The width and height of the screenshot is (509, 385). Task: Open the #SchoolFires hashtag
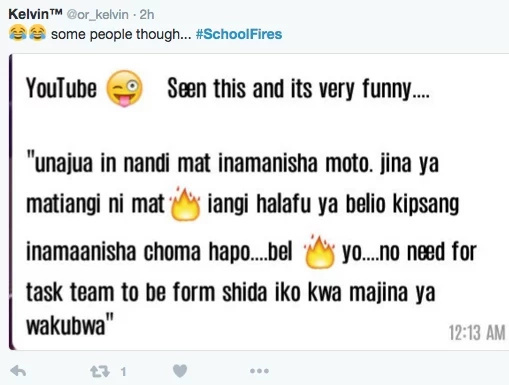click(x=239, y=34)
